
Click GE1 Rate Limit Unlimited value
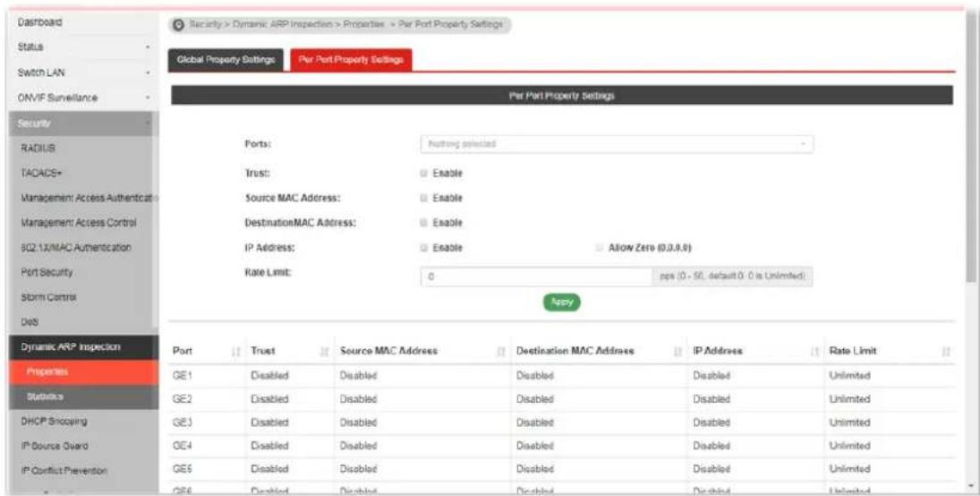(849, 377)
